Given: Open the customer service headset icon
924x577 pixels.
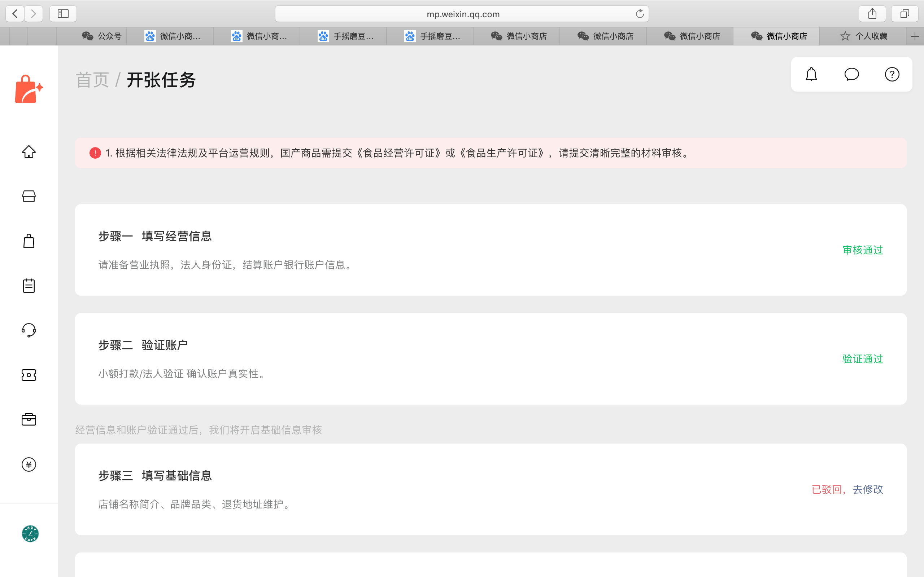Looking at the screenshot, I should click(x=29, y=330).
